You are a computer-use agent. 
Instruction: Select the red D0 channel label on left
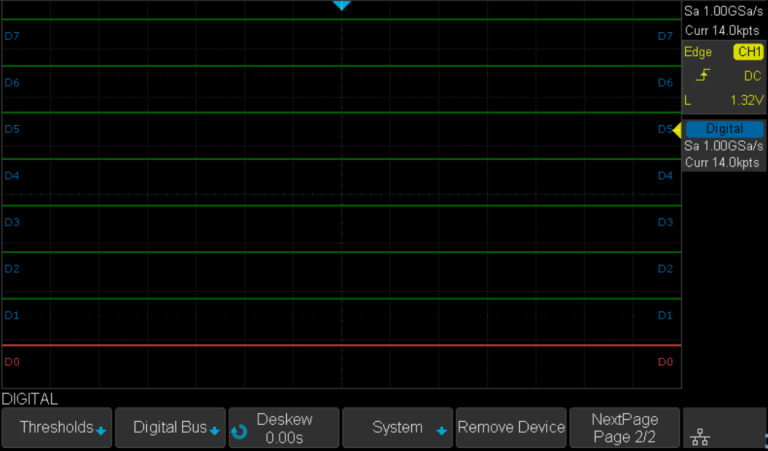pyautogui.click(x=12, y=361)
